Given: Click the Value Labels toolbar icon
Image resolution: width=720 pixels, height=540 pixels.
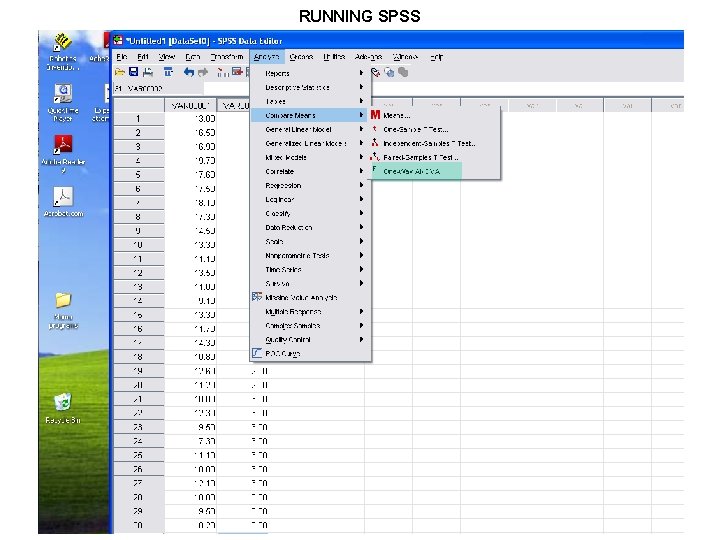Looking at the screenshot, I should tap(376, 72).
